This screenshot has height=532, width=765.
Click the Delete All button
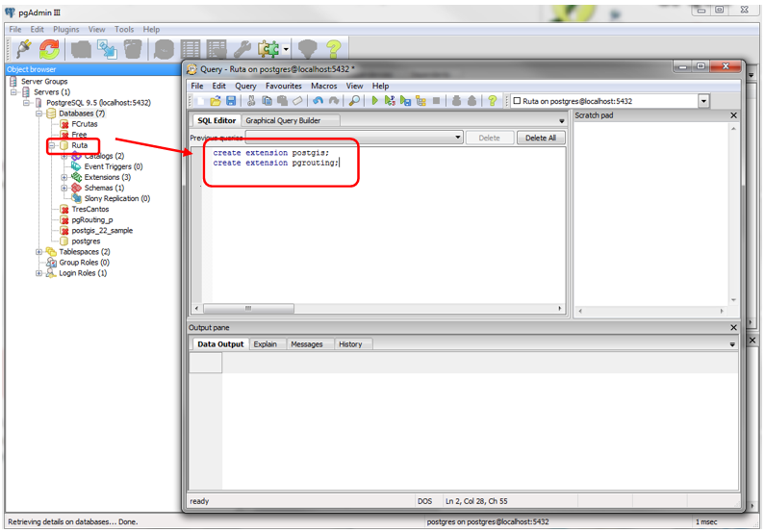540,138
